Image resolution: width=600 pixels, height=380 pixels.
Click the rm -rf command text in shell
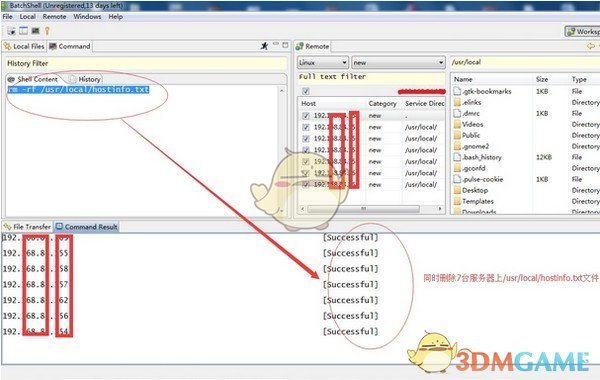[78, 89]
